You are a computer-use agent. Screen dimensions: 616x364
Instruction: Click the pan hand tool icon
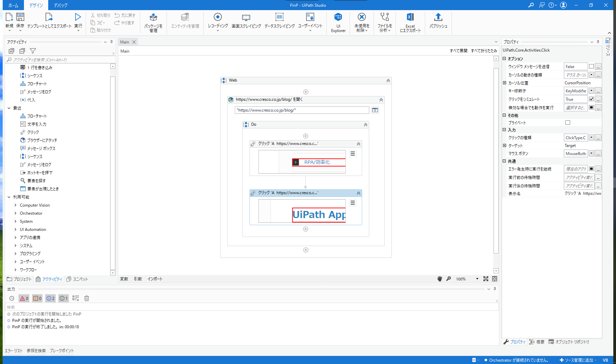pos(440,279)
